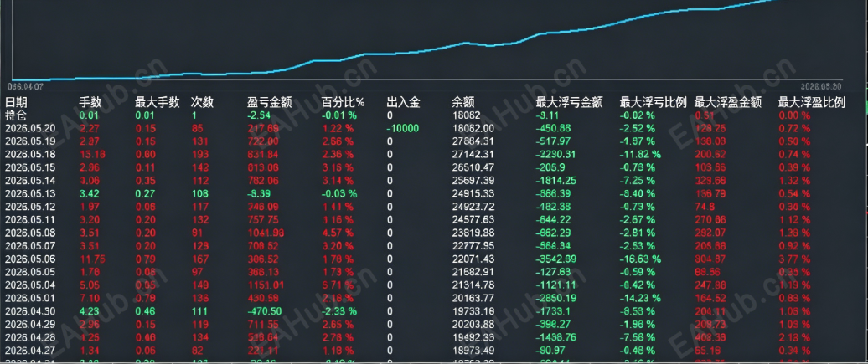This screenshot has width=868, height=364.
Task: Click the 最大浮亏比例 column header
Action: [654, 102]
